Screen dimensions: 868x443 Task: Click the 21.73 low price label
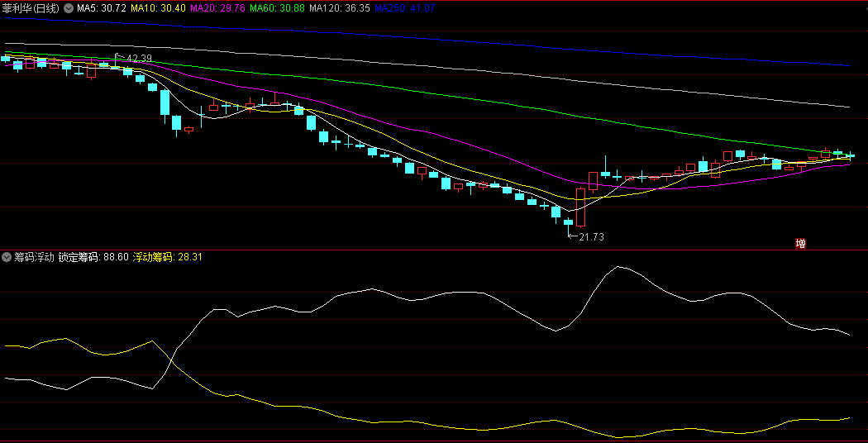coord(591,237)
